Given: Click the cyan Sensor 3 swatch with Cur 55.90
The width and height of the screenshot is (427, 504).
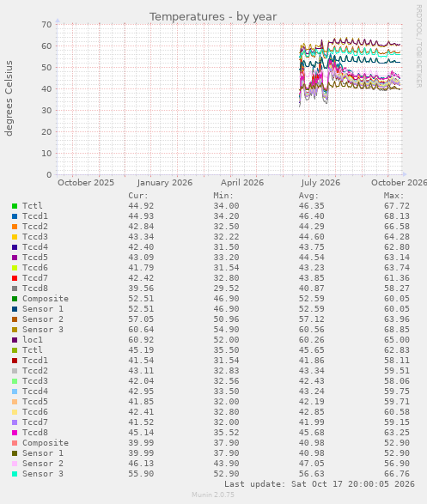Looking at the screenshot, I should coord(15,474).
